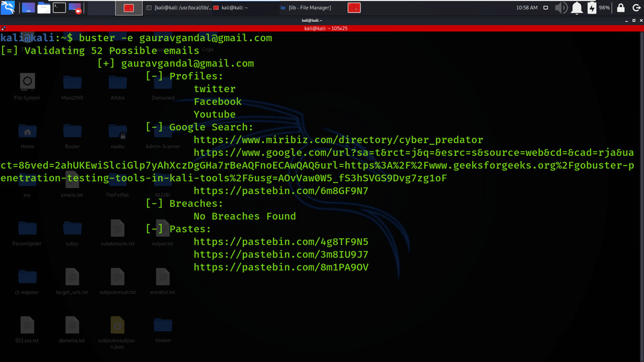Click the pastebin.com/4g8TF9N5 link
Viewport: 644px width, 362px height.
pos(281,242)
